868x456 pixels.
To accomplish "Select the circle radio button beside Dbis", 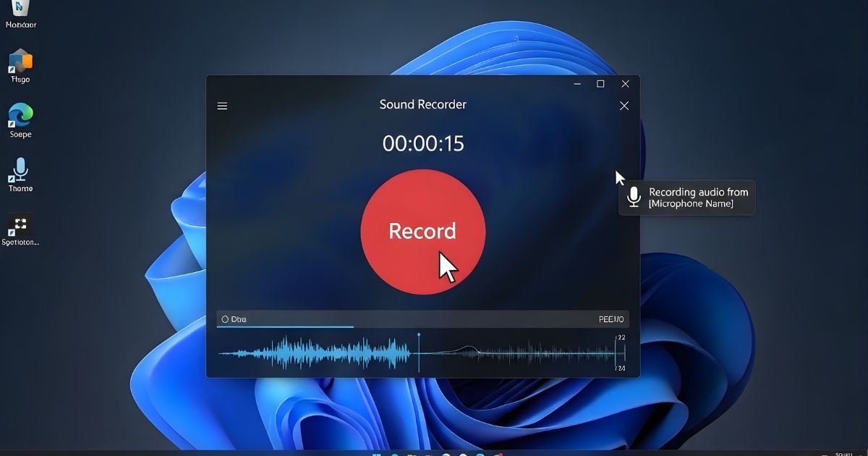I will coord(225,319).
